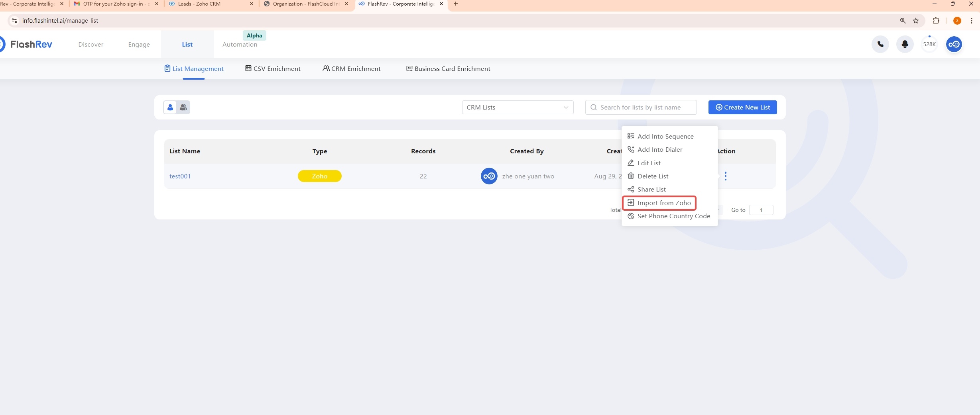Go to the Discover section
Screen dimensions: 980x415
coord(91,44)
